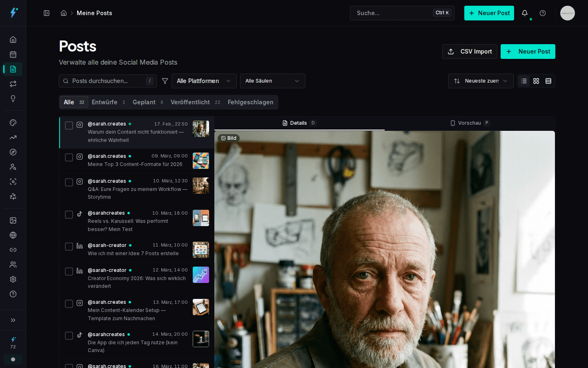Click the CSV Import button
The width and height of the screenshot is (588, 368).
click(x=470, y=52)
